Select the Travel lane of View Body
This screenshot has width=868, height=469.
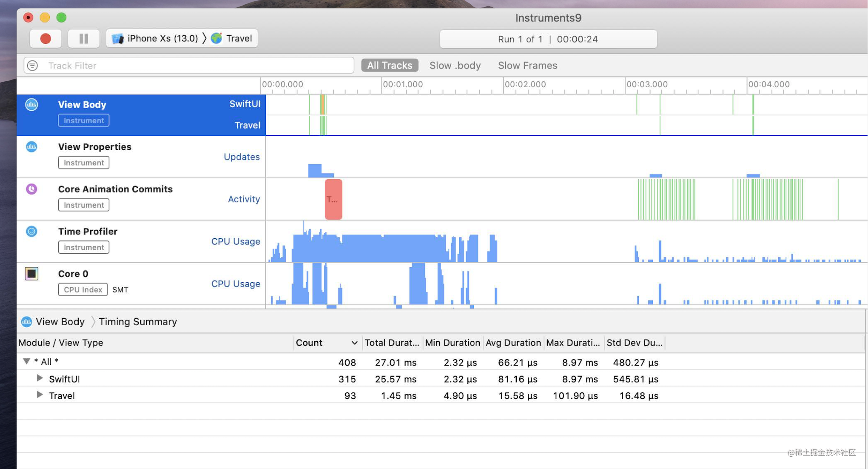click(x=247, y=125)
